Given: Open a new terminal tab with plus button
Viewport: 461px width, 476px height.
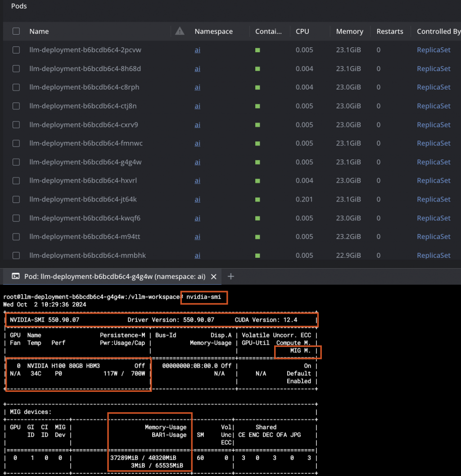Looking at the screenshot, I should [231, 276].
